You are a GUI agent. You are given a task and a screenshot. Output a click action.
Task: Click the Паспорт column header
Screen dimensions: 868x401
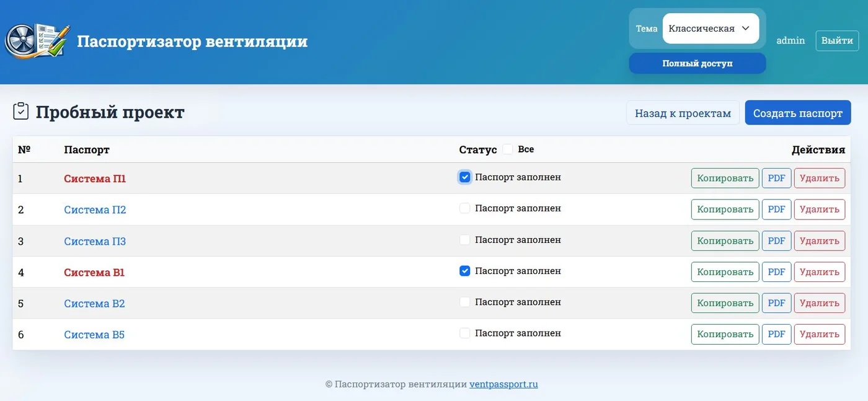tap(87, 149)
